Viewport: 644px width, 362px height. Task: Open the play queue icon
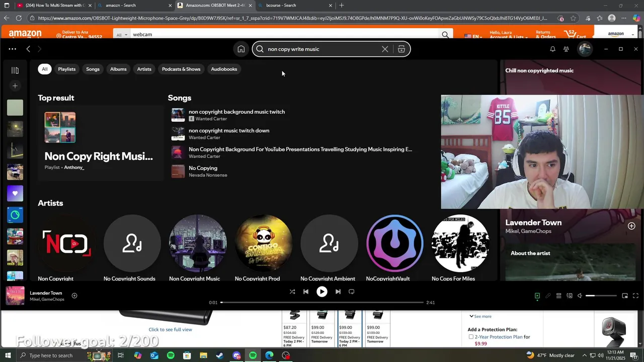(x=558, y=296)
